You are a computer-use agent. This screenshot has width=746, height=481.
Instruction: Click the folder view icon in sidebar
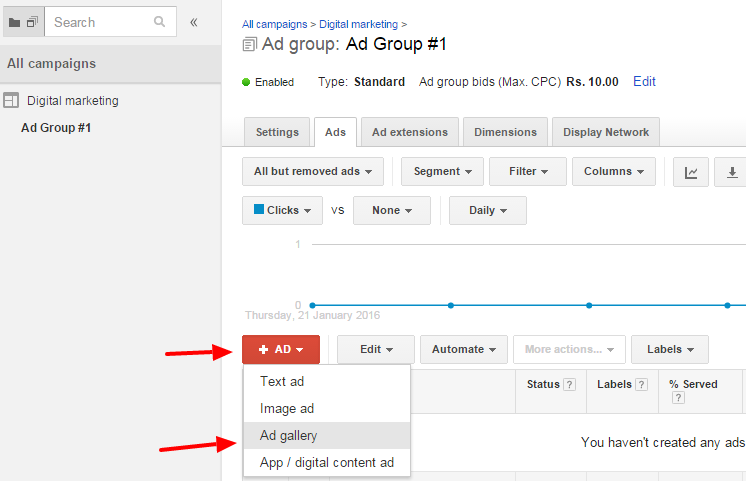point(14,22)
